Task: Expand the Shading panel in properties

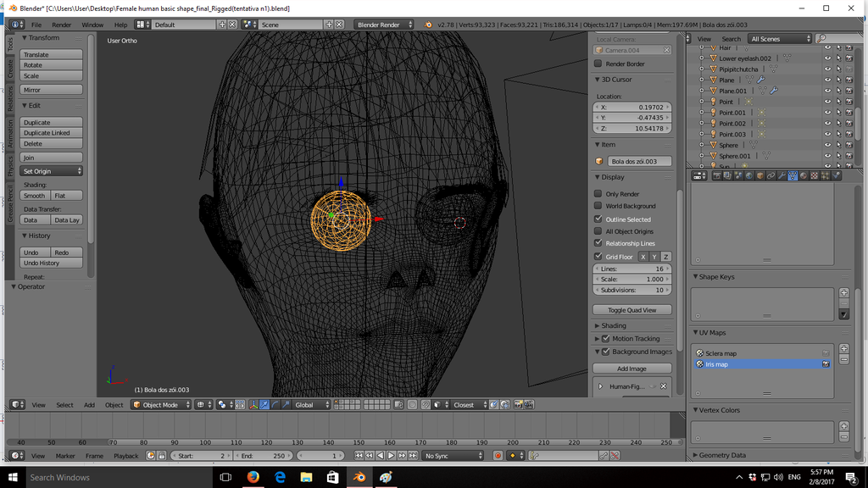Action: click(614, 325)
